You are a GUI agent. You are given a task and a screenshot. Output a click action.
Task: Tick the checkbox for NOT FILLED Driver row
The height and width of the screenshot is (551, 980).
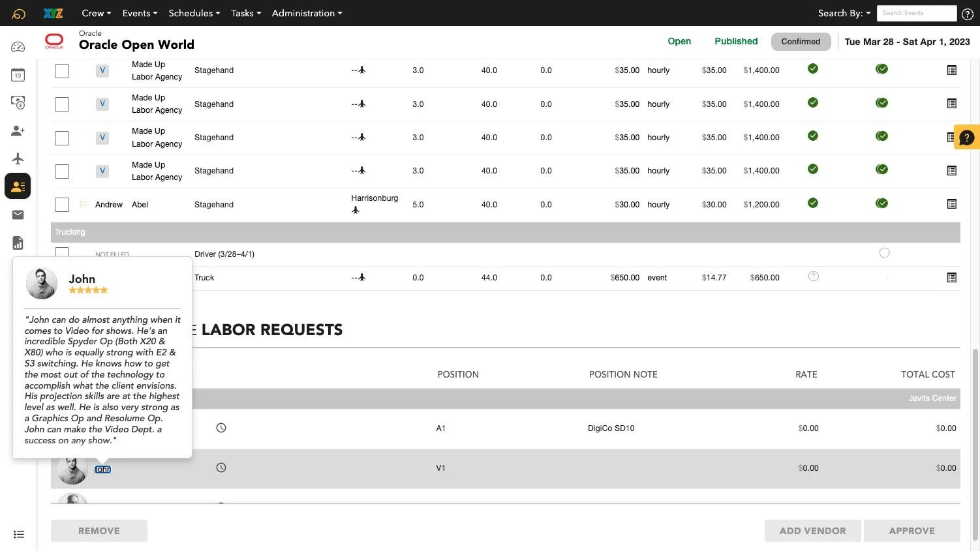point(62,252)
